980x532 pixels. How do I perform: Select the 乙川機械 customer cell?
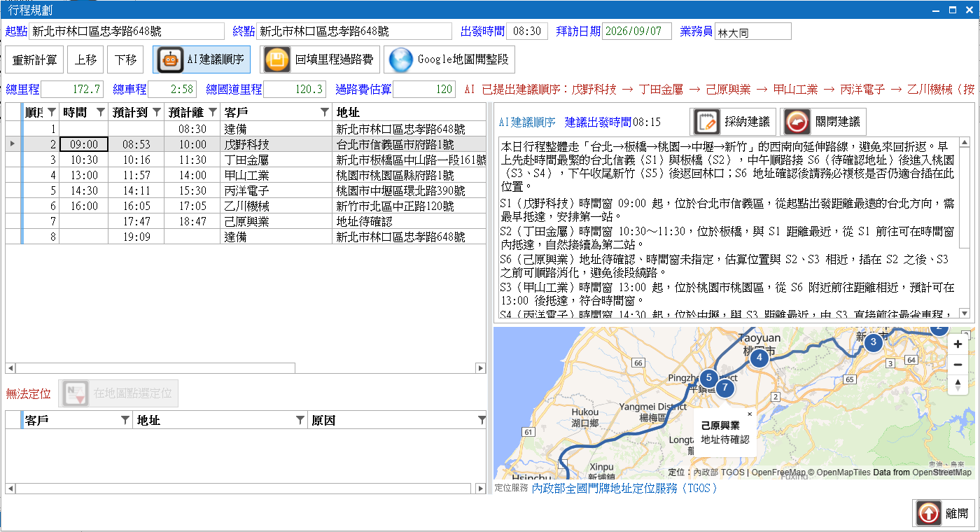[276, 206]
